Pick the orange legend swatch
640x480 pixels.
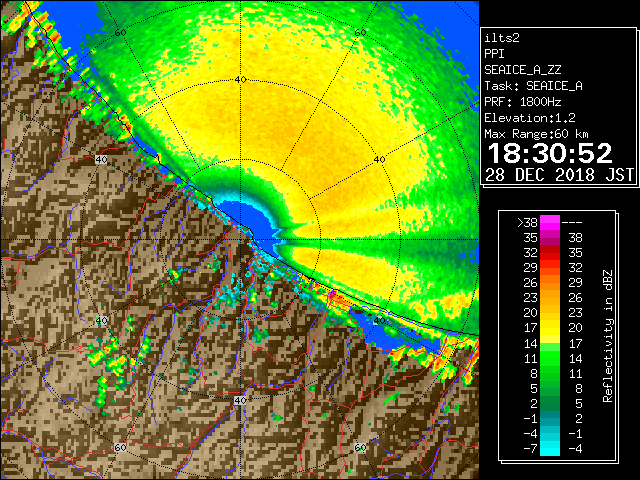(x=550, y=283)
